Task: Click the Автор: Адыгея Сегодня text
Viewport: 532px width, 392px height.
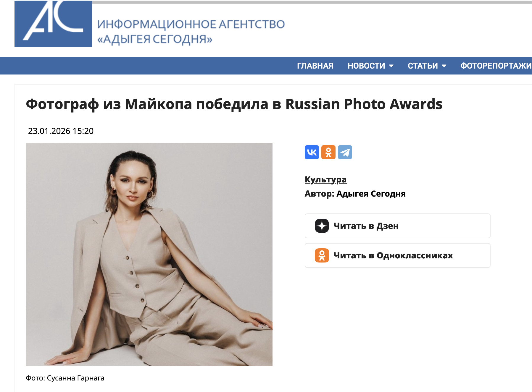Action: (x=355, y=194)
